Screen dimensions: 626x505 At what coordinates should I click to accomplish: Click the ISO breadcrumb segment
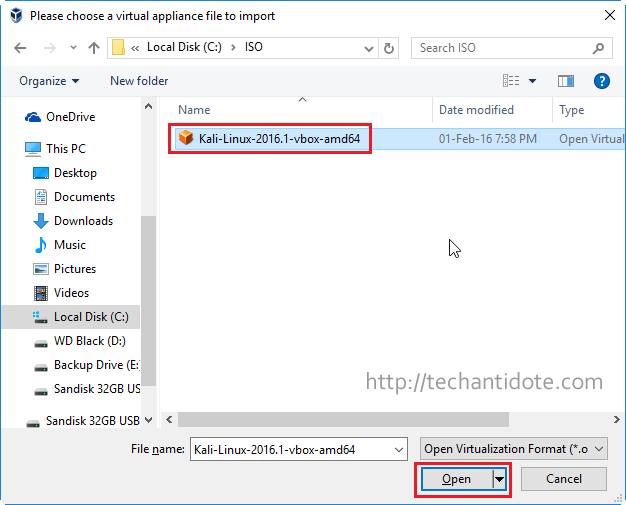(x=254, y=47)
